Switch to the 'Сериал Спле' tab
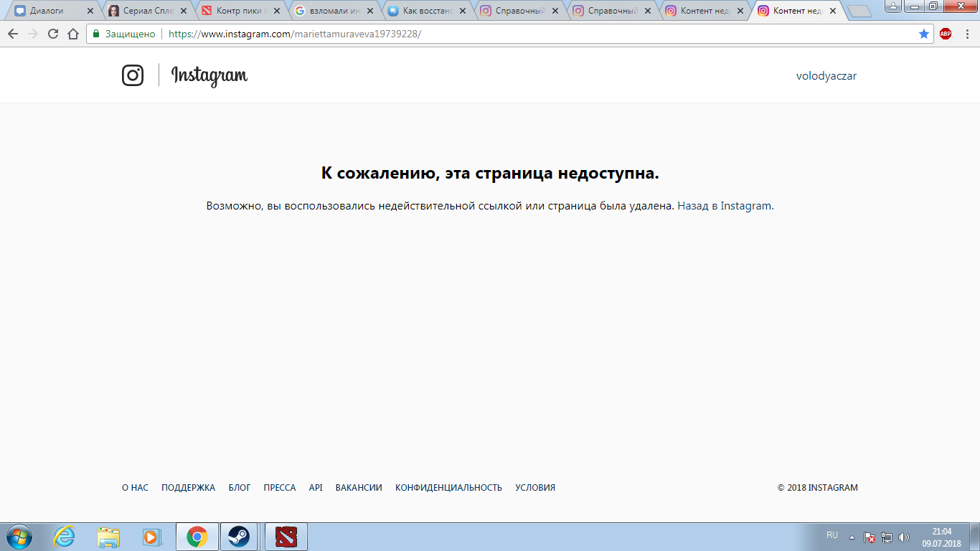 coord(149,11)
